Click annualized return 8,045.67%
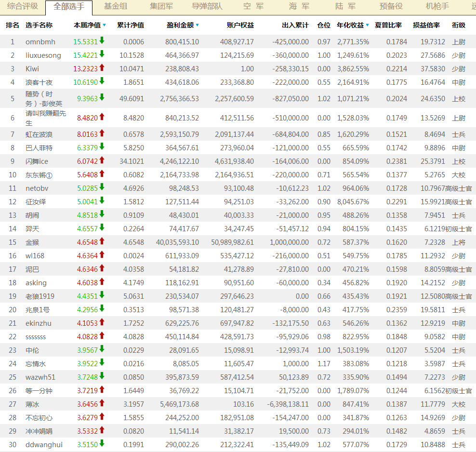 [353, 202]
